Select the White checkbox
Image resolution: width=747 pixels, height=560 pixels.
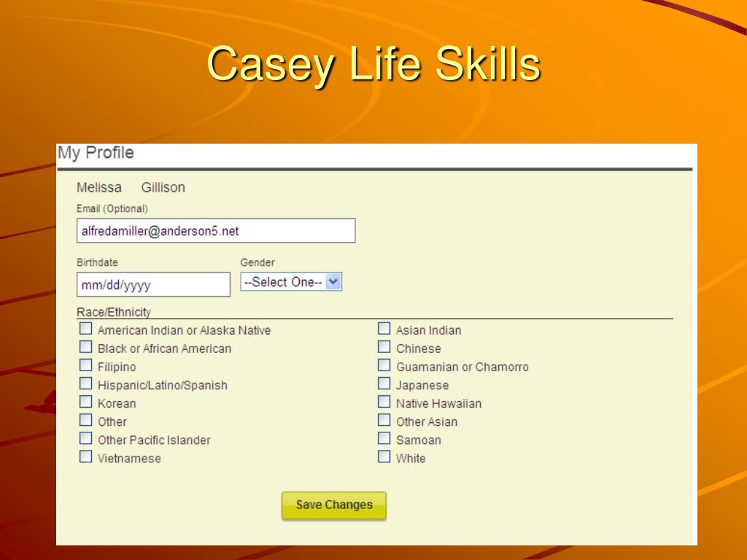pos(384,456)
